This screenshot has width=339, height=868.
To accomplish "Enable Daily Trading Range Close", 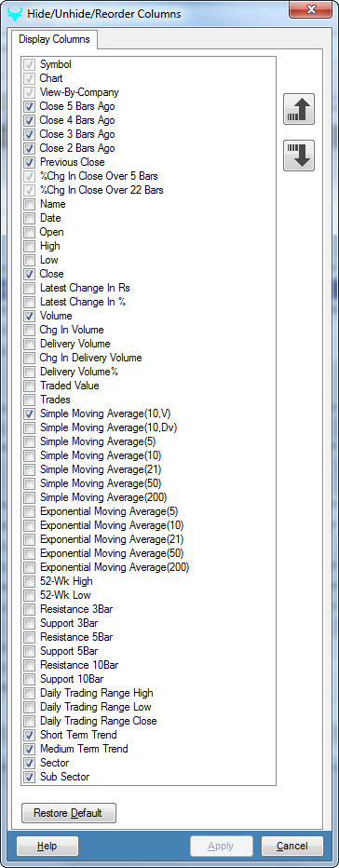I will pos(30,721).
